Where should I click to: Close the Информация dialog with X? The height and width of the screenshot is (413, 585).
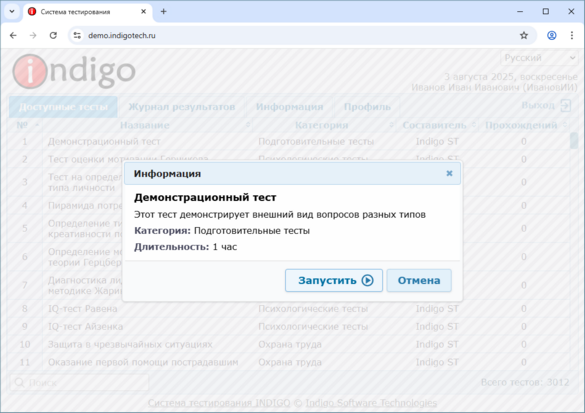(449, 173)
